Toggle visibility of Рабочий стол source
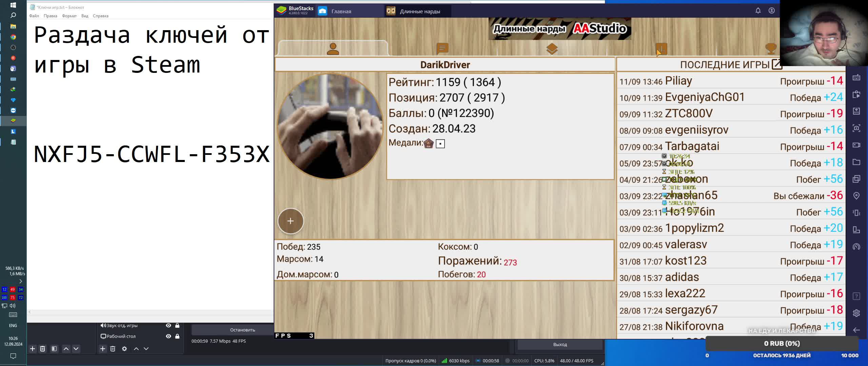This screenshot has height=366, width=868. point(168,336)
